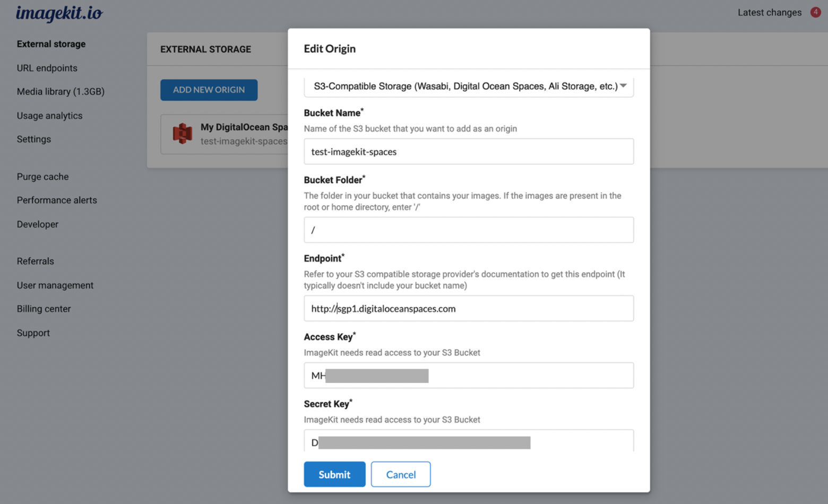Cancel the Edit Origin dialog
The height and width of the screenshot is (504, 828).
[x=401, y=474]
